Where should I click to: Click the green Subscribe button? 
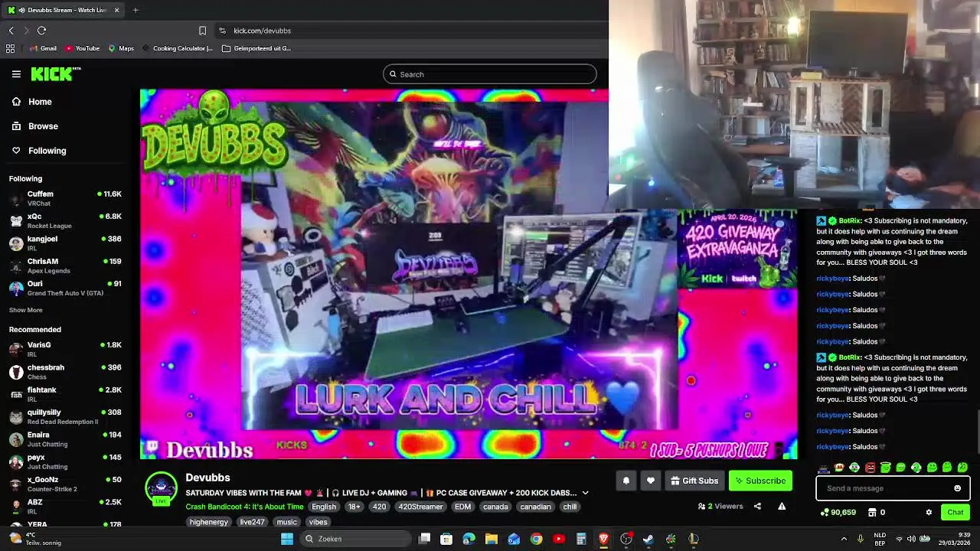(x=760, y=481)
